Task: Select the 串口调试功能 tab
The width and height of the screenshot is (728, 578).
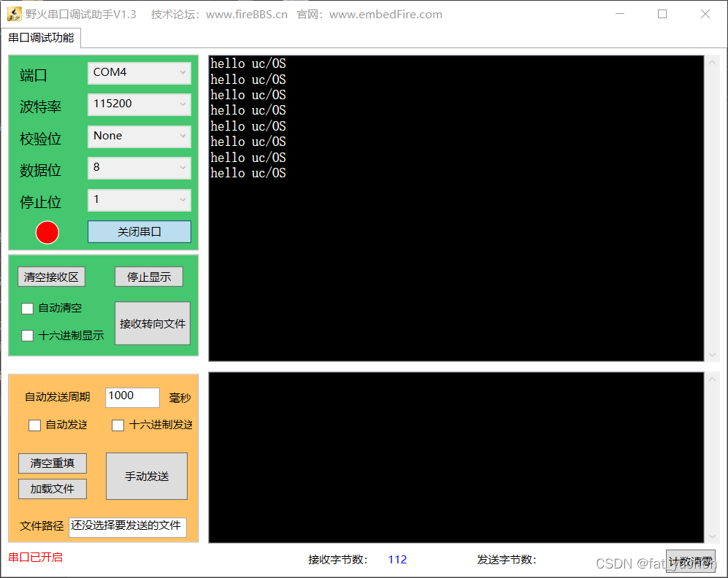Action: (41, 37)
